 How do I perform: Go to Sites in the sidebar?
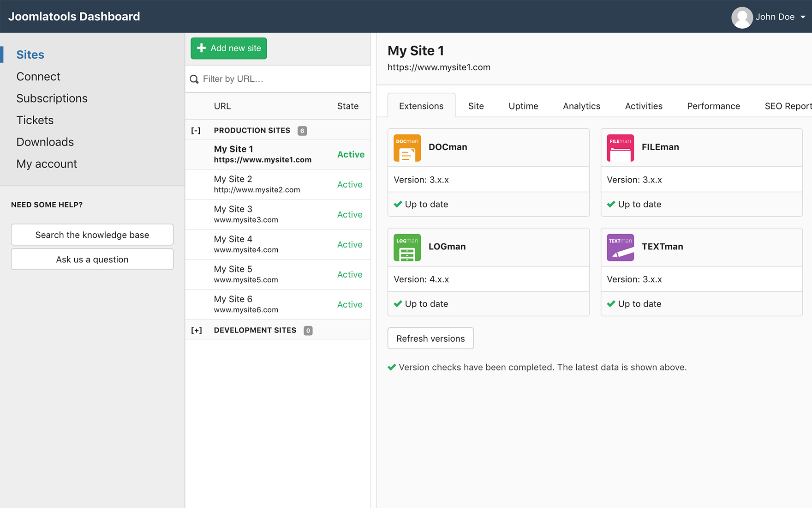pyautogui.click(x=30, y=54)
